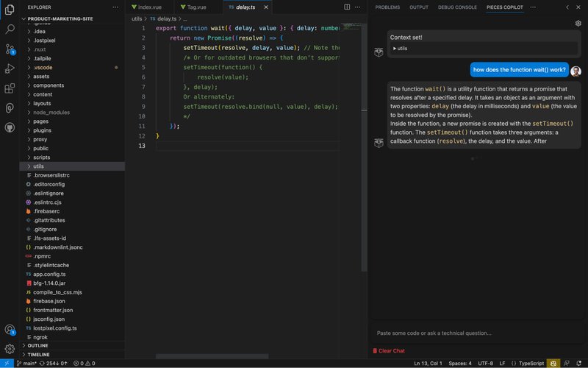Select the PIECES COPILOT tab

pyautogui.click(x=504, y=7)
